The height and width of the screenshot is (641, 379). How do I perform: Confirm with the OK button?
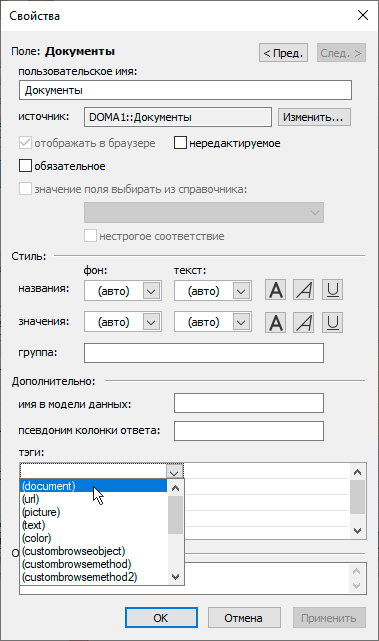(161, 618)
